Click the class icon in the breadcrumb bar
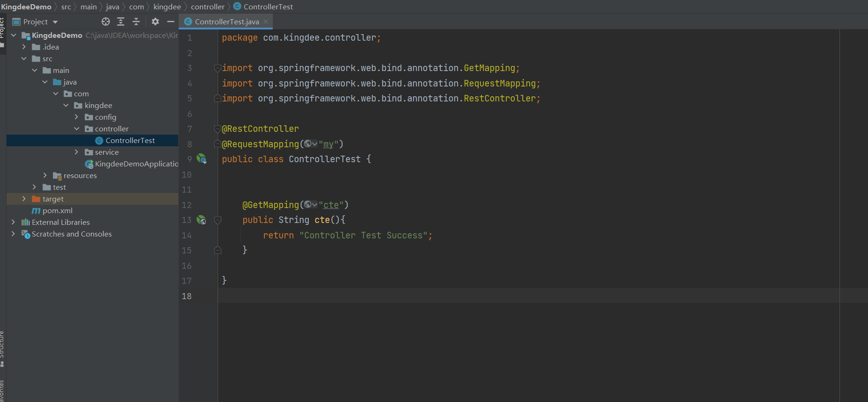The height and width of the screenshot is (402, 868). [x=237, y=6]
